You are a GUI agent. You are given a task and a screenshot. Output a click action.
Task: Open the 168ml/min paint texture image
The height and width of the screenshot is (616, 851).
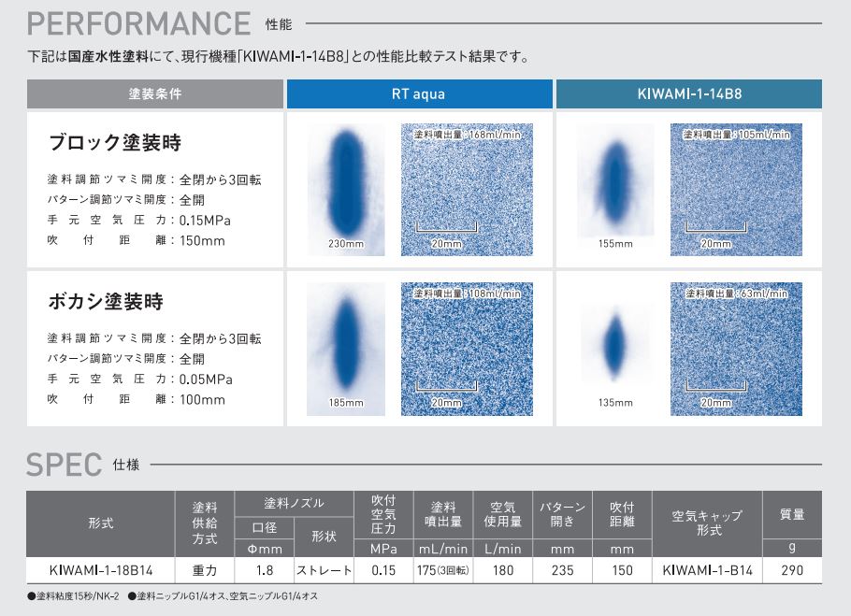467,190
